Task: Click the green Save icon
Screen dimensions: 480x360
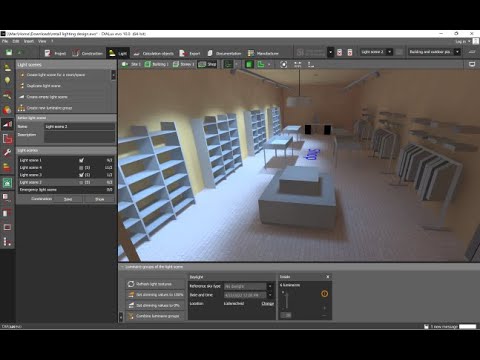Action: pos(9,53)
